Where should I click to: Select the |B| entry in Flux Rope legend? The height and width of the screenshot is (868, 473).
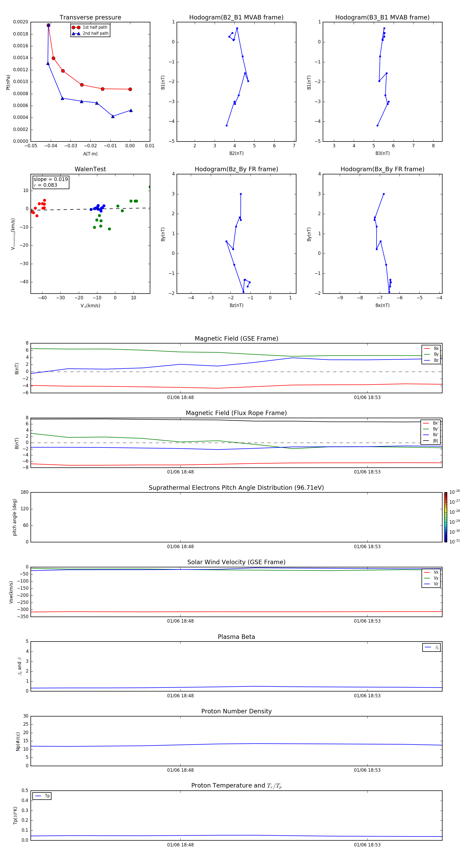click(431, 441)
